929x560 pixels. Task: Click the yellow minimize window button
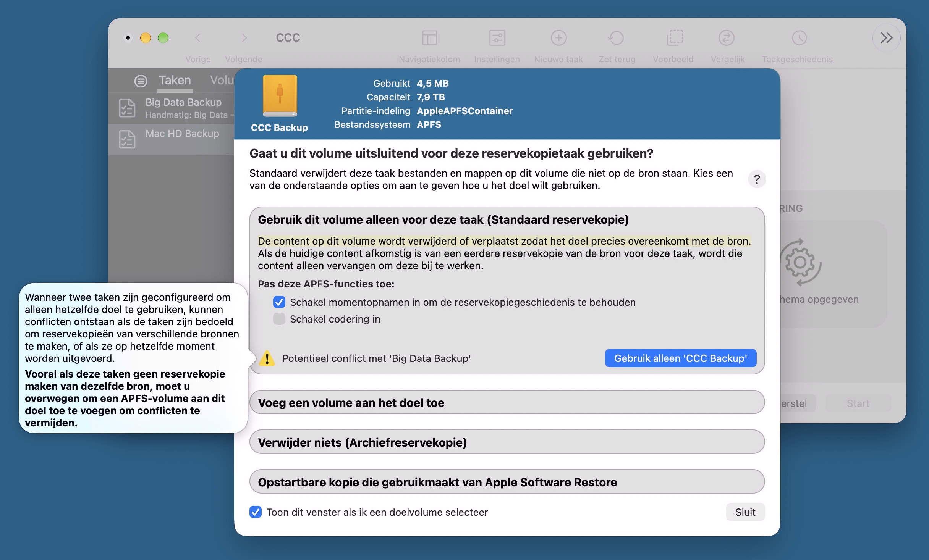(x=146, y=38)
